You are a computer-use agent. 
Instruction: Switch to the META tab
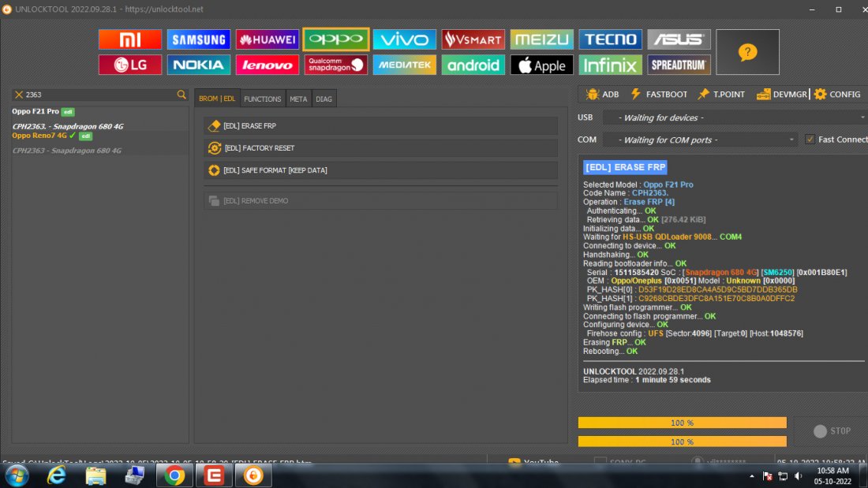click(x=298, y=99)
